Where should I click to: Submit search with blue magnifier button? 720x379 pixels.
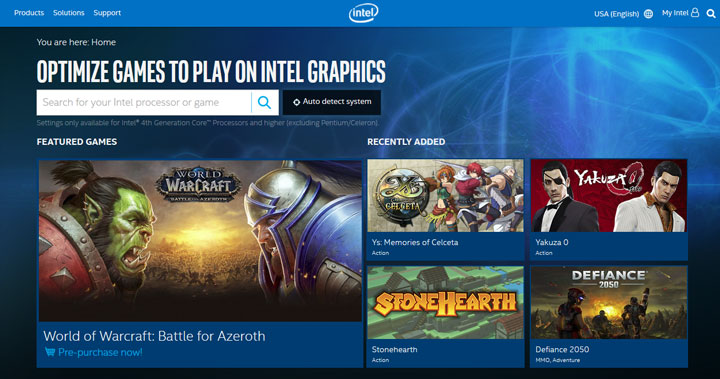pos(264,102)
